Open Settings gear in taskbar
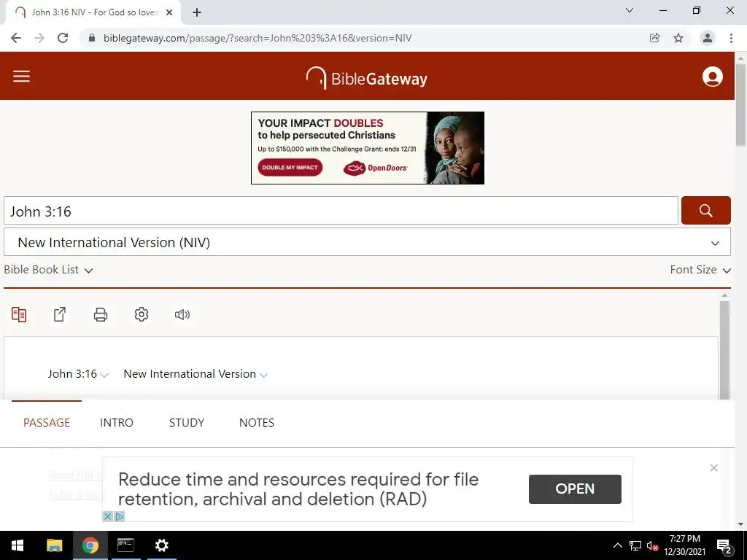The image size is (747, 560). (x=162, y=545)
